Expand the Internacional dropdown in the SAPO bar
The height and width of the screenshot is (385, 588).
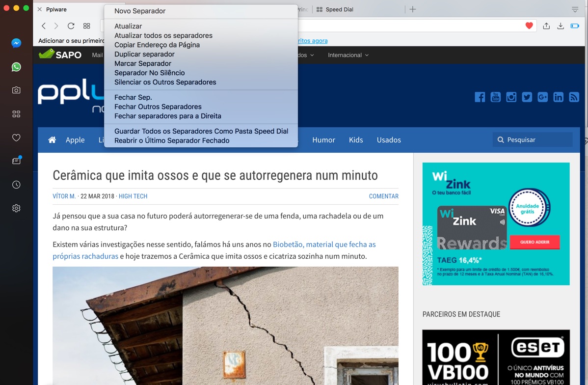[347, 55]
